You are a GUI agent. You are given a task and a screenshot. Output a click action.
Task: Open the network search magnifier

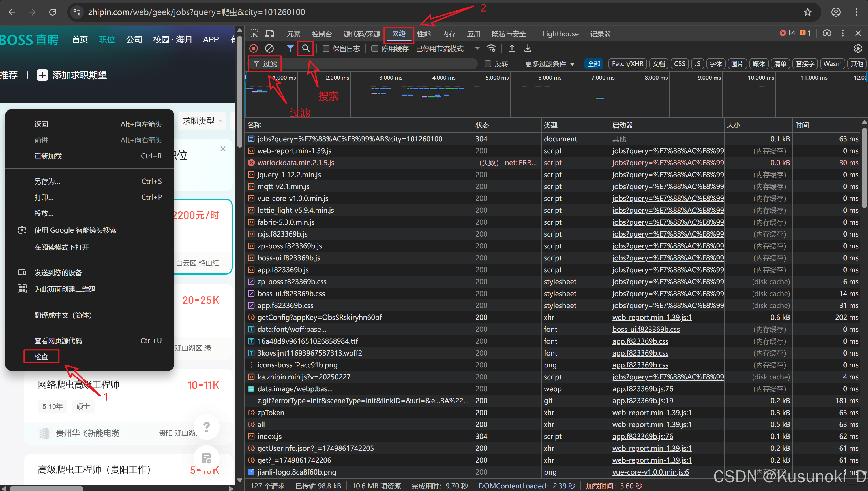(x=306, y=48)
